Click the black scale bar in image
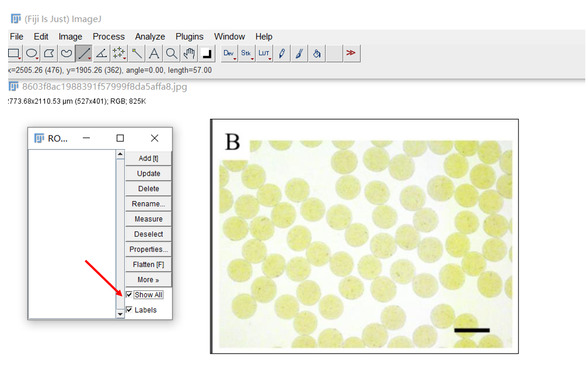This screenshot has width=588, height=371. click(x=472, y=330)
